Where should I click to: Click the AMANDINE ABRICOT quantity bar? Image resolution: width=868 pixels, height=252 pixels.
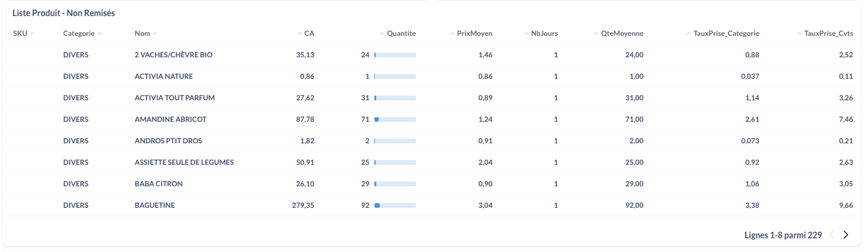pyautogui.click(x=395, y=119)
